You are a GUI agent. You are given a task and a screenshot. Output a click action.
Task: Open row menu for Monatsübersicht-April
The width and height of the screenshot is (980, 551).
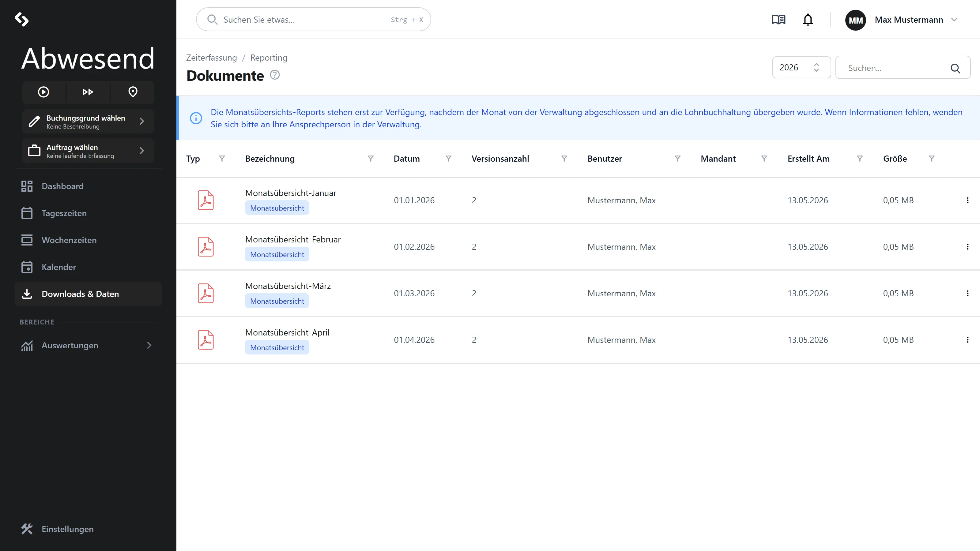pyautogui.click(x=967, y=340)
